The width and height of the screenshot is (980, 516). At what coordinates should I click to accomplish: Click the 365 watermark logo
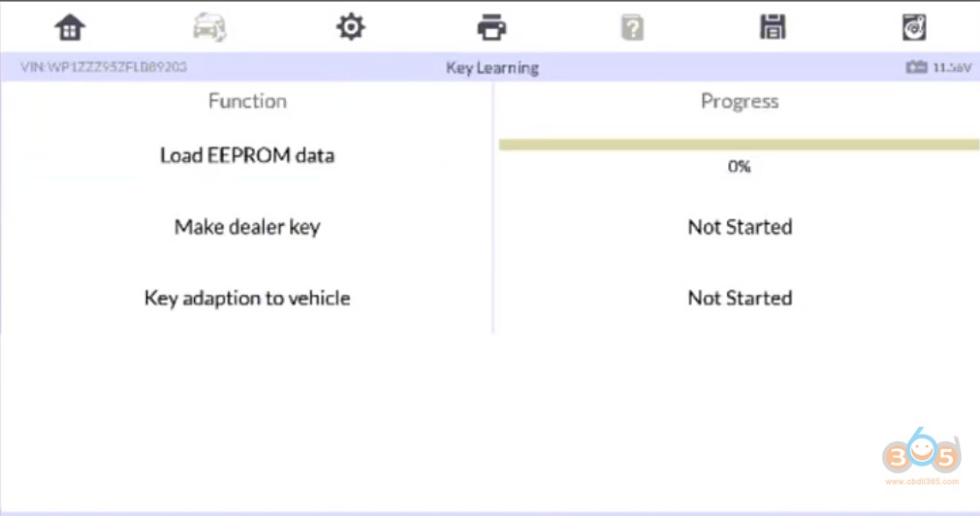click(x=920, y=455)
